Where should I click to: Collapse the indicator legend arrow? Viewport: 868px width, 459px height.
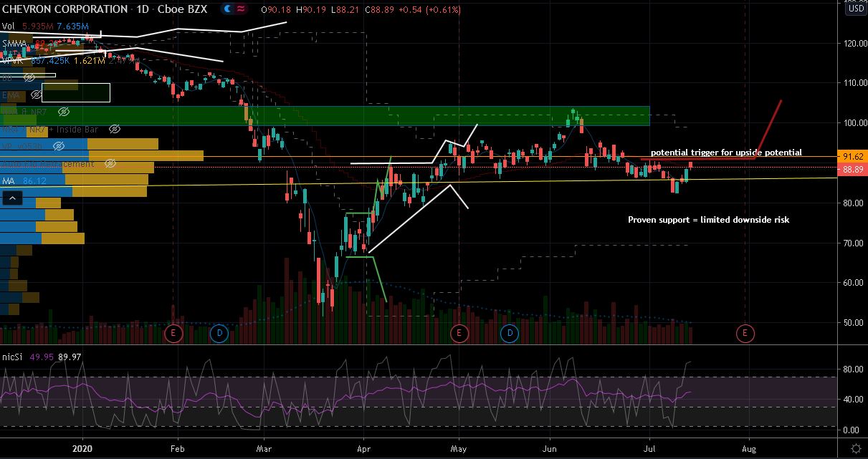13,198
